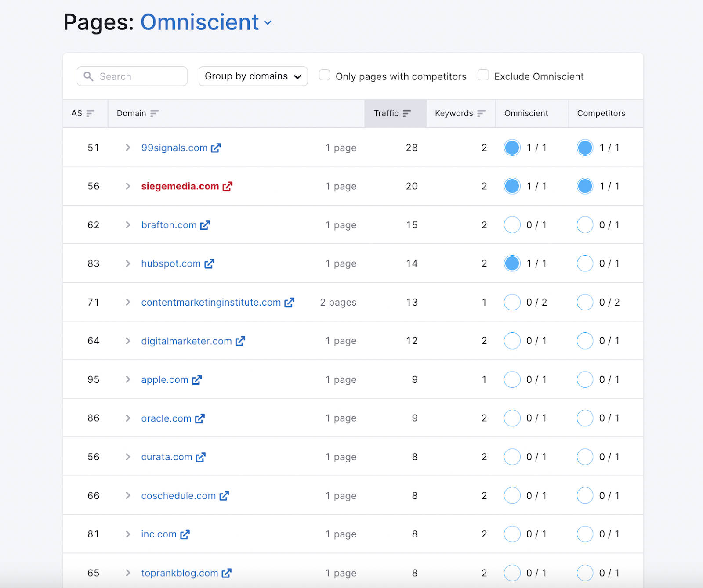This screenshot has height=588, width=703.
Task: Expand the digitalmarketer.com row
Action: (x=128, y=341)
